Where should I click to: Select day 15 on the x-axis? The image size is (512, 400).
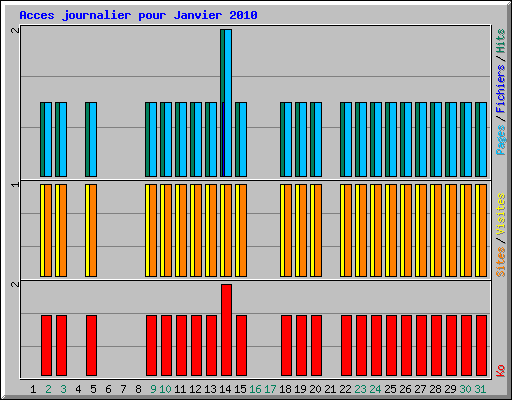pyautogui.click(x=240, y=389)
